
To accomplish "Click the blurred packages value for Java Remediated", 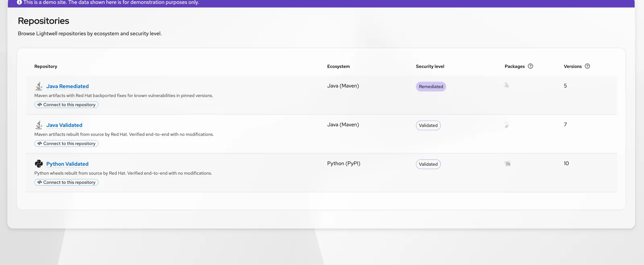I will [506, 85].
